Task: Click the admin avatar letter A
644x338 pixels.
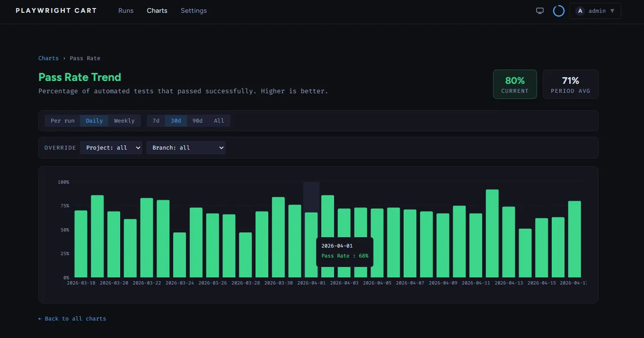Action: click(x=580, y=10)
